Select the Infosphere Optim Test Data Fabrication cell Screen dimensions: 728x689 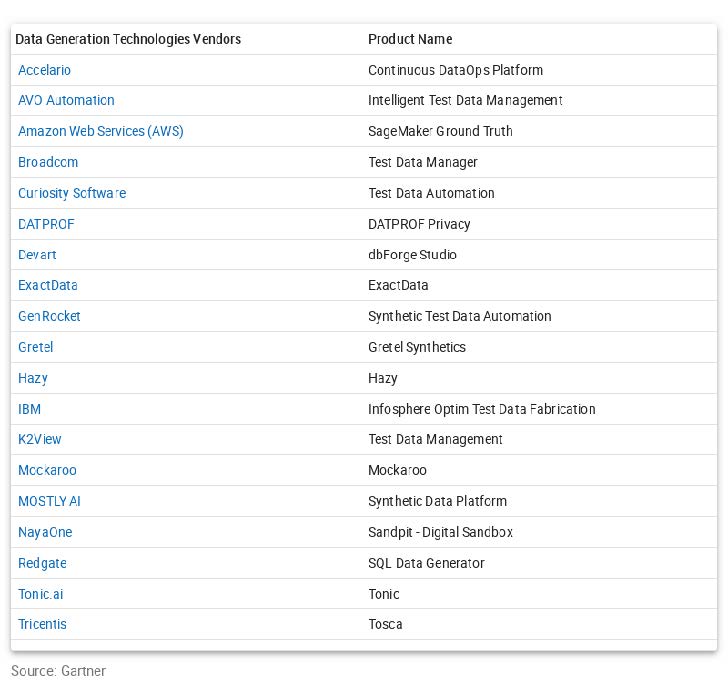(481, 409)
